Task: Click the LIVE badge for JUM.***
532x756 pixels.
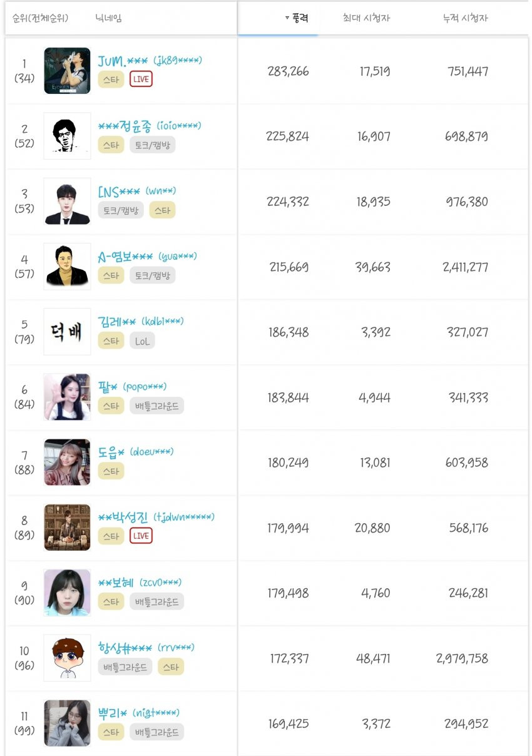Action: pos(141,79)
